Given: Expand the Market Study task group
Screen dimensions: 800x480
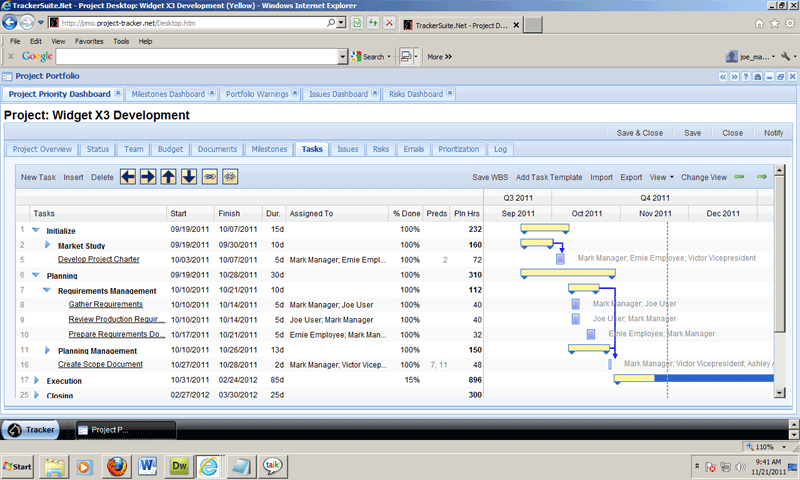Looking at the screenshot, I should point(47,245).
